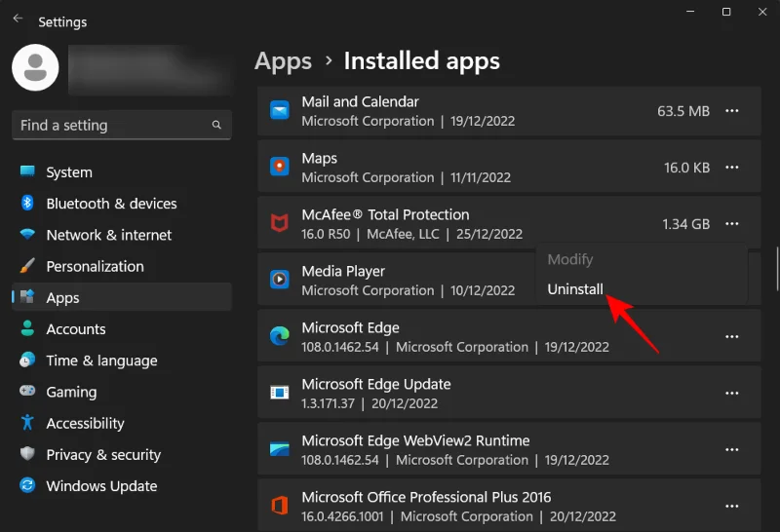This screenshot has width=780, height=532.
Task: Click the 1.34 GB size value
Action: tap(686, 224)
